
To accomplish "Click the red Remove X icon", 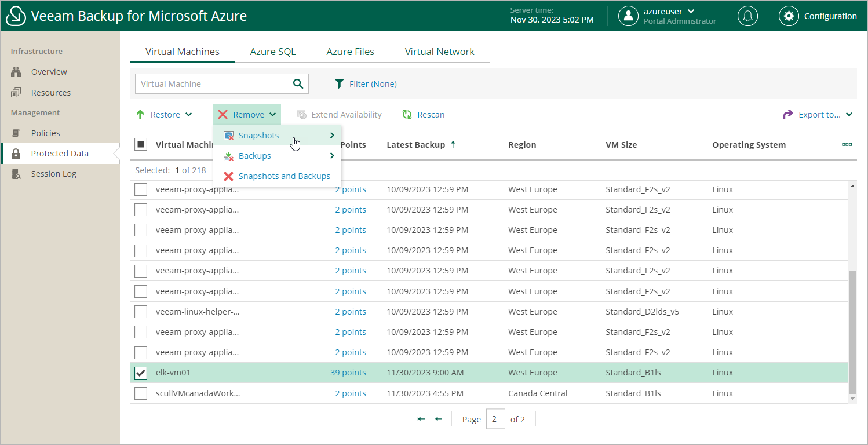I will [x=223, y=115].
